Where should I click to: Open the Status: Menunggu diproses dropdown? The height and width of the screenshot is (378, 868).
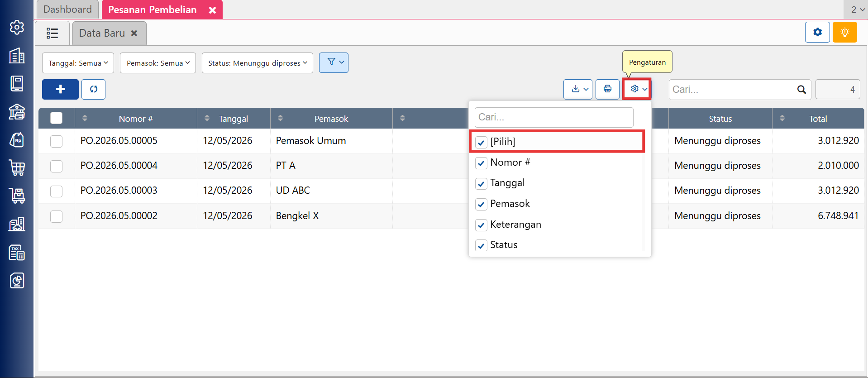point(258,63)
